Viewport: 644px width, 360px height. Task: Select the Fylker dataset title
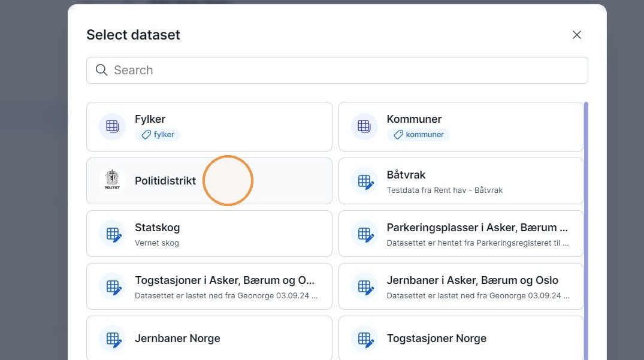click(150, 119)
